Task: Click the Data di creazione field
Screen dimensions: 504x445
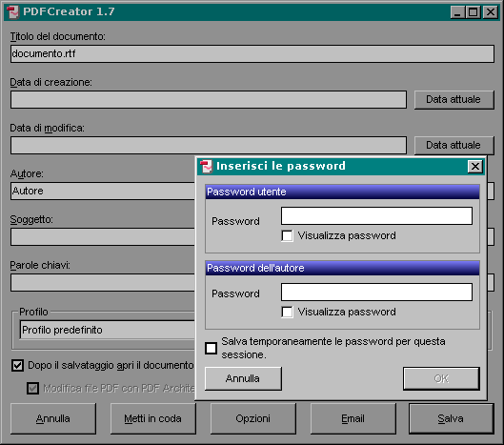Action: coord(209,99)
